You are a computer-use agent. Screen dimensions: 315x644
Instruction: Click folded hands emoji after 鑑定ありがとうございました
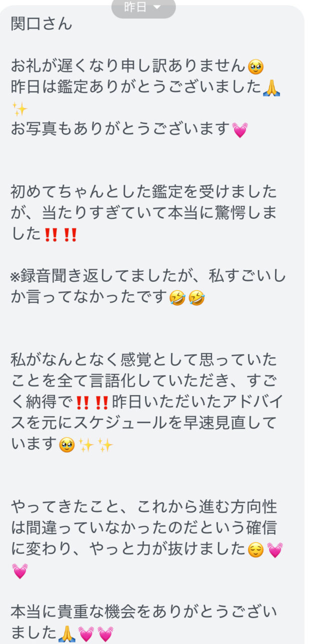271,87
